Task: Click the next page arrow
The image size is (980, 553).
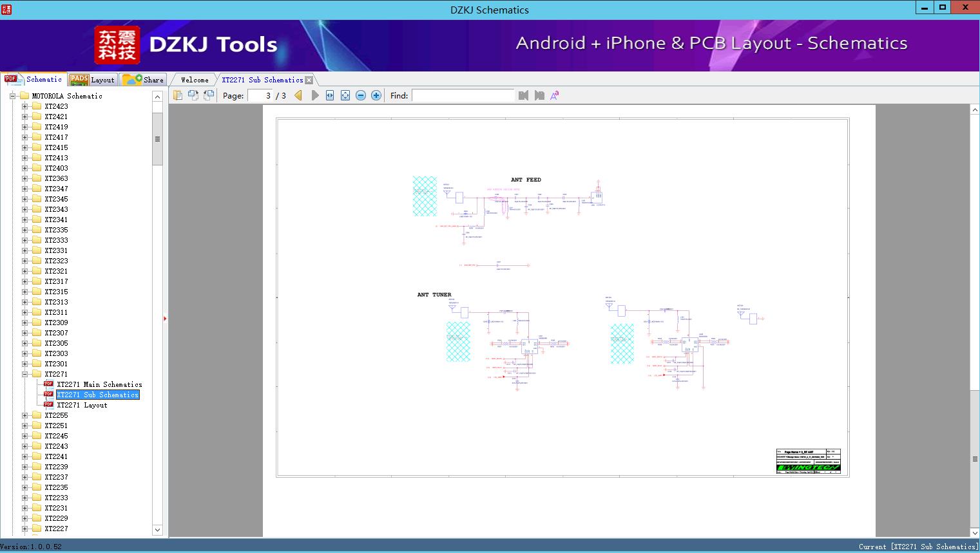Action: [315, 95]
